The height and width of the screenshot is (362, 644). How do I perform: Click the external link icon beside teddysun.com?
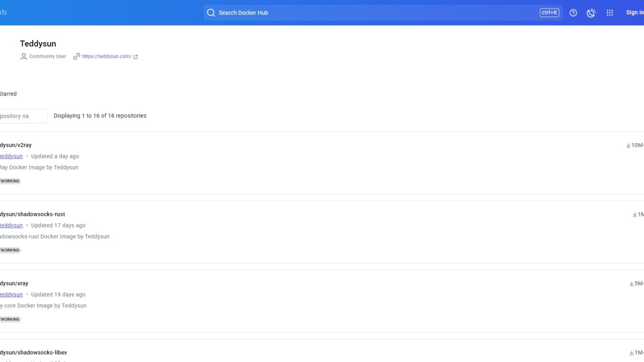[135, 57]
